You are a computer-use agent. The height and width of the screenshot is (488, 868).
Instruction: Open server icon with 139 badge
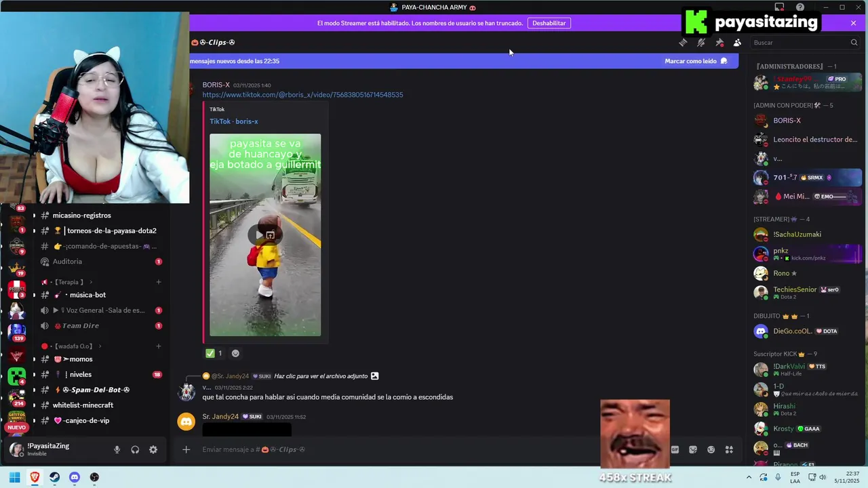(16, 332)
